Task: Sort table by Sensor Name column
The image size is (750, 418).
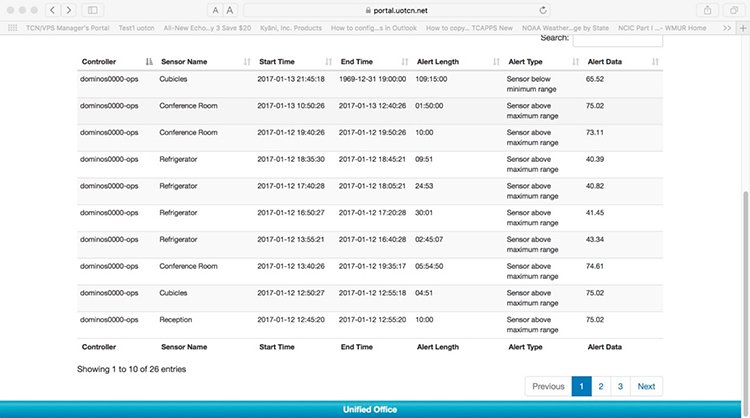Action: (x=206, y=62)
